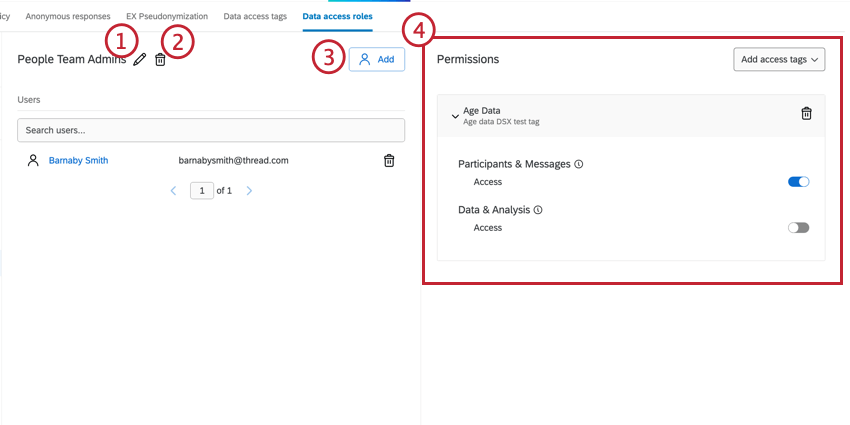Click info icon beside Participants & Messages

coord(578,164)
